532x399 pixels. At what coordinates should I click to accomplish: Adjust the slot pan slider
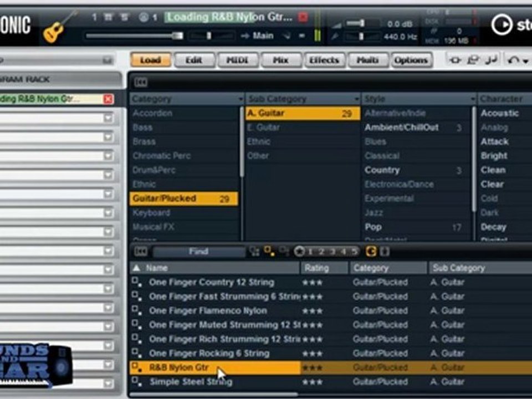(x=212, y=35)
